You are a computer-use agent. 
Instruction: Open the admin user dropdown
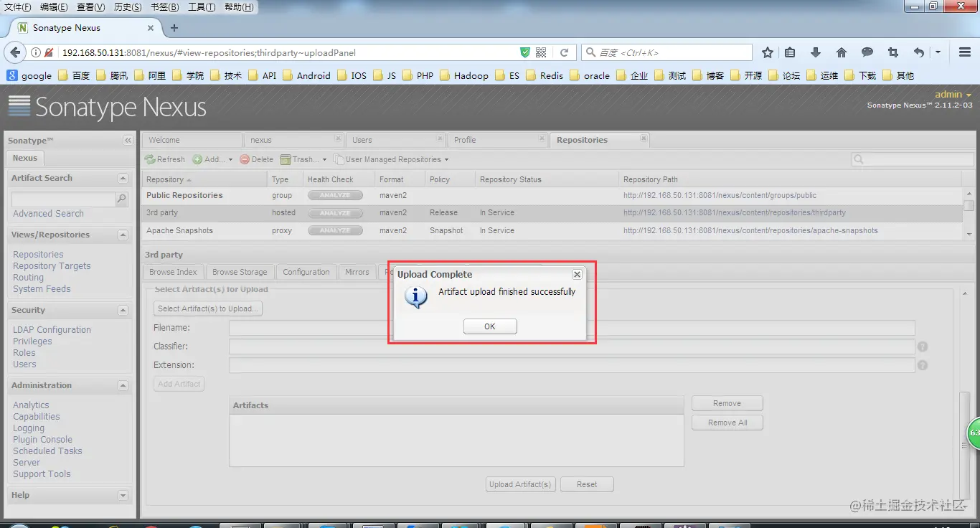click(953, 95)
